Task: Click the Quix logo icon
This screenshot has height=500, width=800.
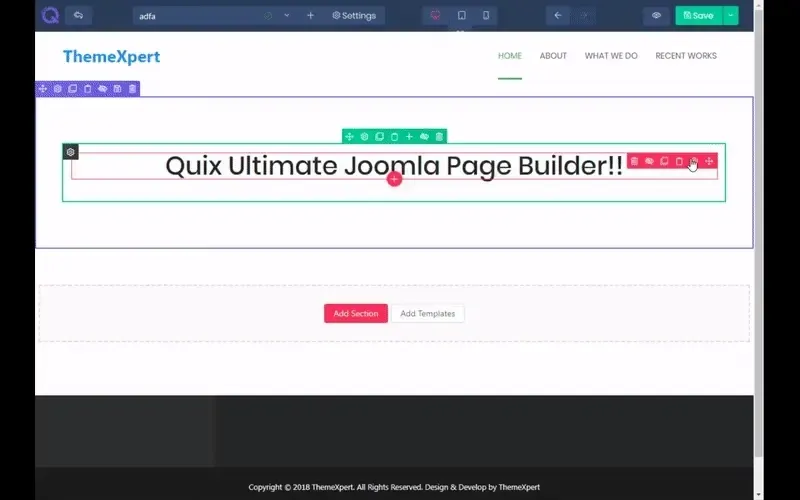Action: (50, 15)
